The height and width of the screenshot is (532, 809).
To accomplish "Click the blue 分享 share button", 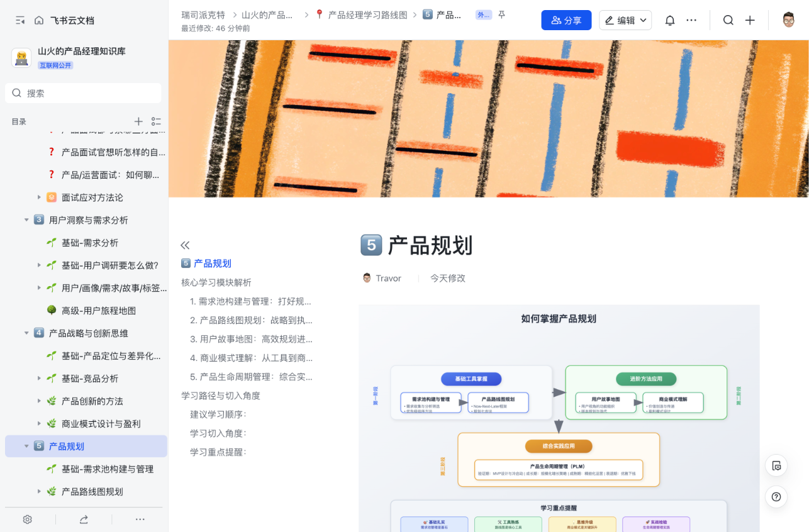I will coord(566,19).
